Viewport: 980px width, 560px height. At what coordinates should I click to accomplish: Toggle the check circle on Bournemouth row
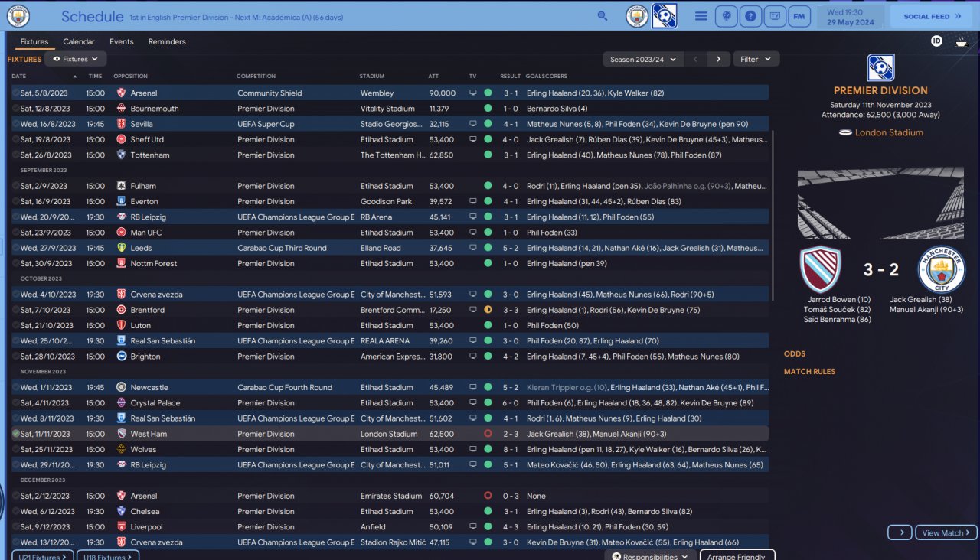pyautogui.click(x=15, y=109)
